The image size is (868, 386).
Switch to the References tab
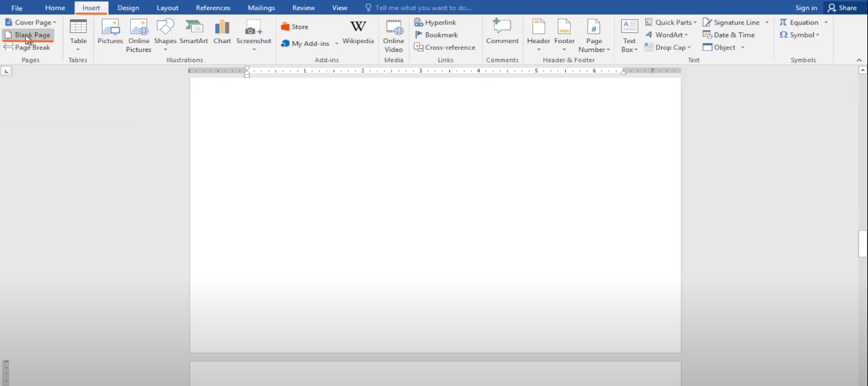point(213,8)
